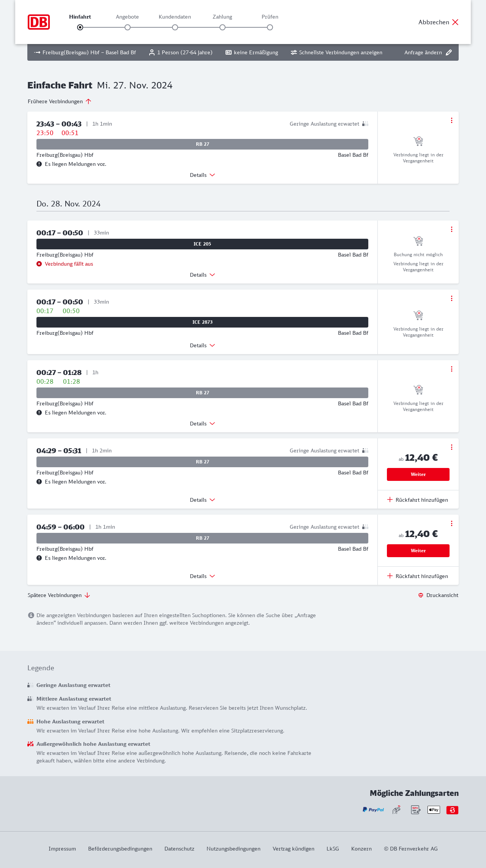
Task: Expand Details for ICE 2873 connection
Action: [202, 345]
